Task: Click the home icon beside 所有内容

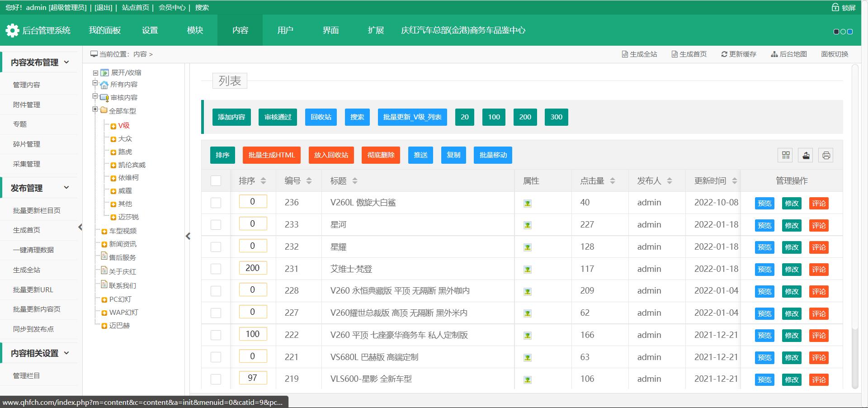Action: tap(104, 85)
